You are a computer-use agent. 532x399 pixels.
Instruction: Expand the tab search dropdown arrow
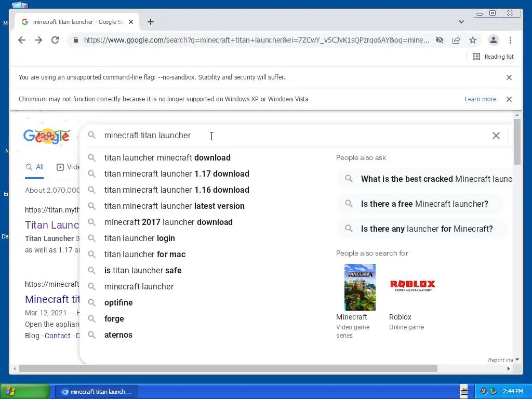(461, 22)
